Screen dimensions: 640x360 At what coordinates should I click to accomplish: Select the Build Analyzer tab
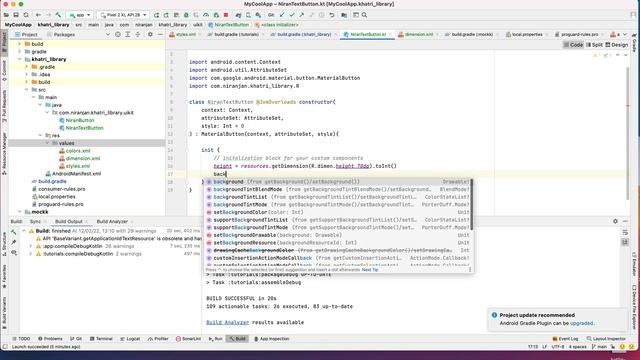tap(112, 222)
